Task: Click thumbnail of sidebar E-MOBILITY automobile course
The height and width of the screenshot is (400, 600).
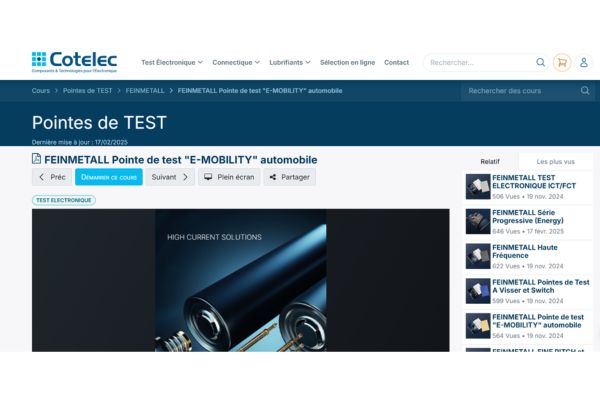Action: (478, 326)
